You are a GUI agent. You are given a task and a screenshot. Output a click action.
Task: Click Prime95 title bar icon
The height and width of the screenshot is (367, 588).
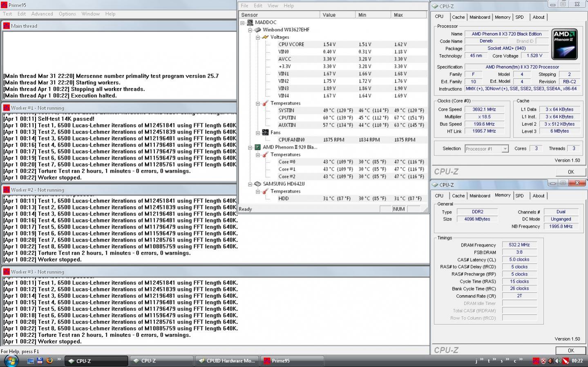click(x=4, y=5)
